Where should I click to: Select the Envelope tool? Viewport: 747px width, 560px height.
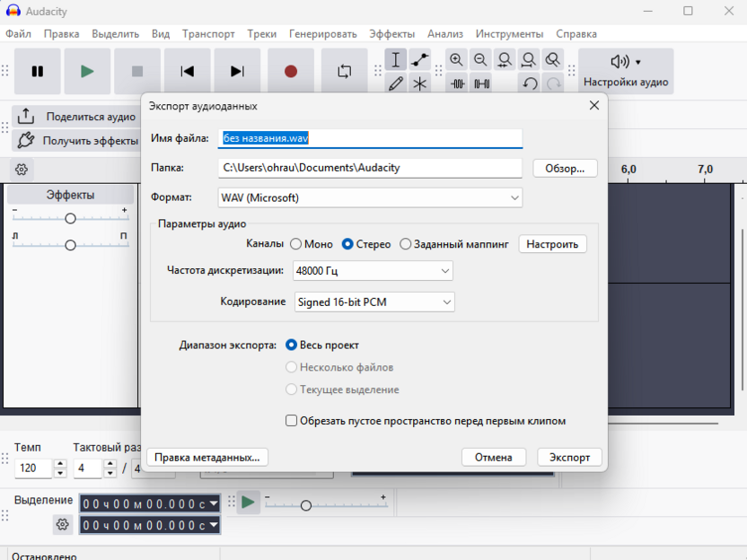tap(419, 60)
